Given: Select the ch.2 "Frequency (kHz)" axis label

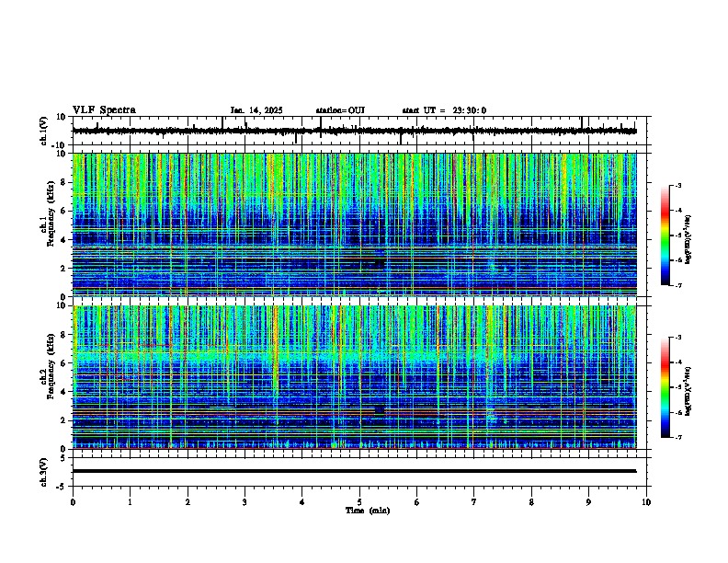Looking at the screenshot, I should pos(51,366).
